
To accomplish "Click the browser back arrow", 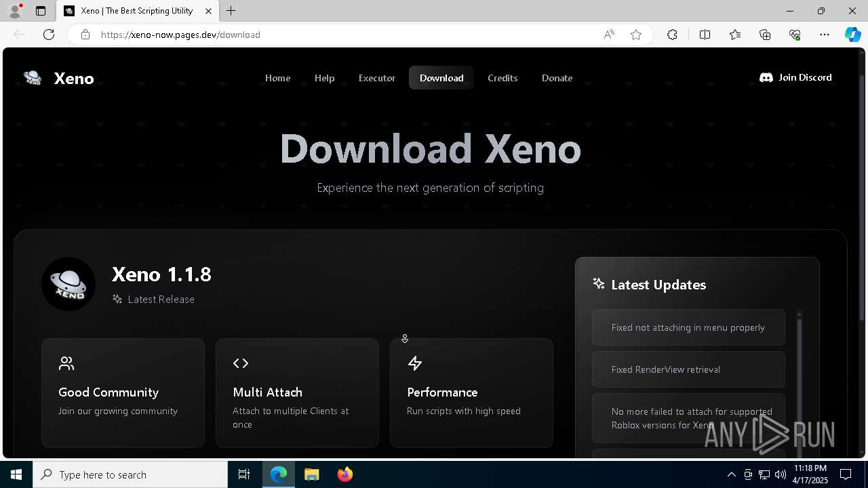I will click(x=19, y=35).
